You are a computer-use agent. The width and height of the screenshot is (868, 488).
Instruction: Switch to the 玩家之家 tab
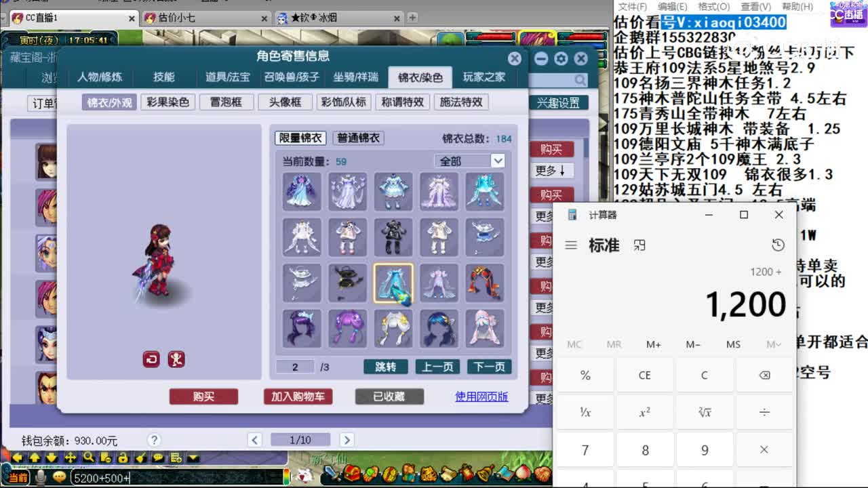[484, 77]
